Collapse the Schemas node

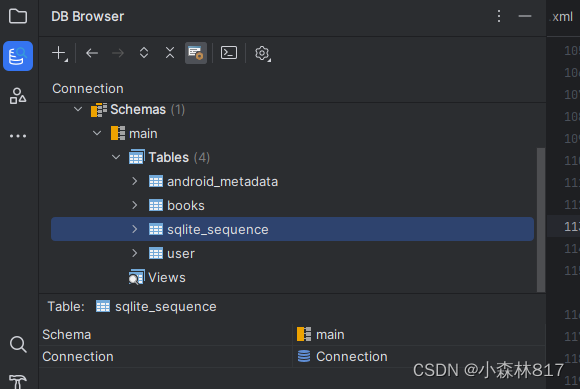[78, 109]
